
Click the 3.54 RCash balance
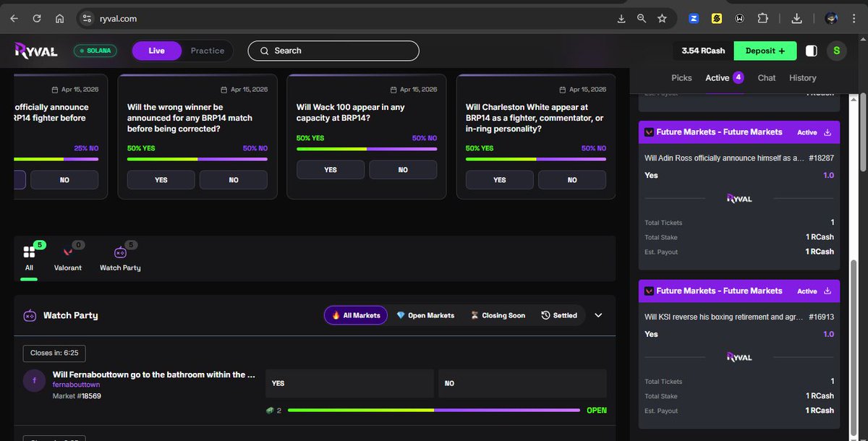pyautogui.click(x=703, y=51)
